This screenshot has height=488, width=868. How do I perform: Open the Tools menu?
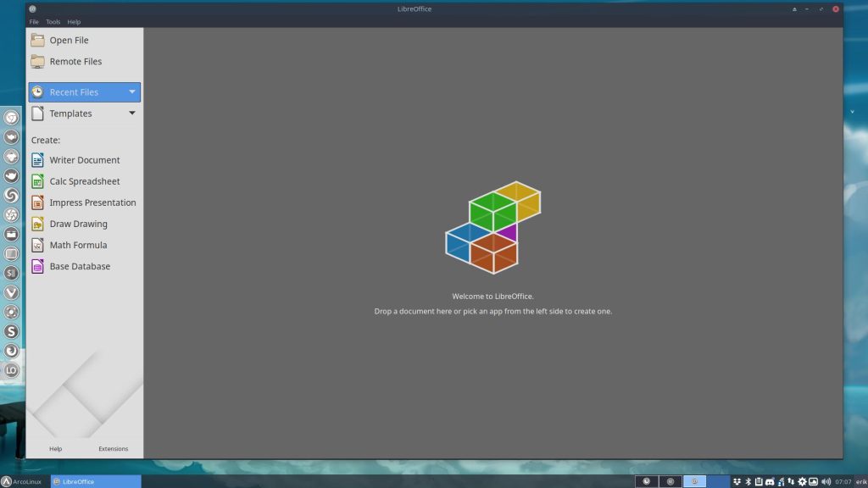[53, 21]
